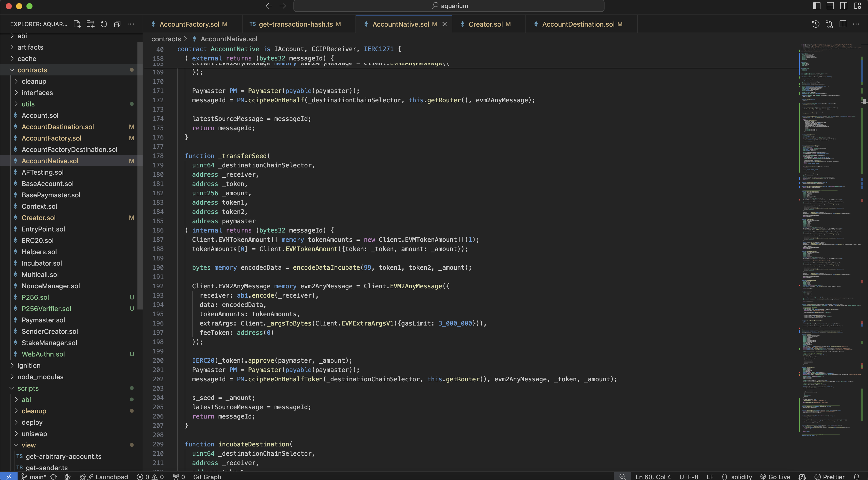Toggle the bottom panel visibility
The height and width of the screenshot is (480, 868).
pos(830,6)
